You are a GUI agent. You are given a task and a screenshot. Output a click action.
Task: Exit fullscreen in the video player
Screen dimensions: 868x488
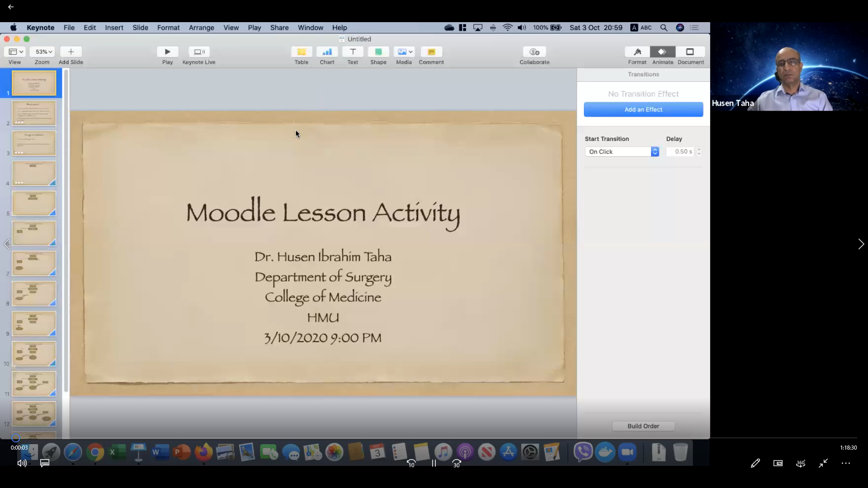click(823, 463)
